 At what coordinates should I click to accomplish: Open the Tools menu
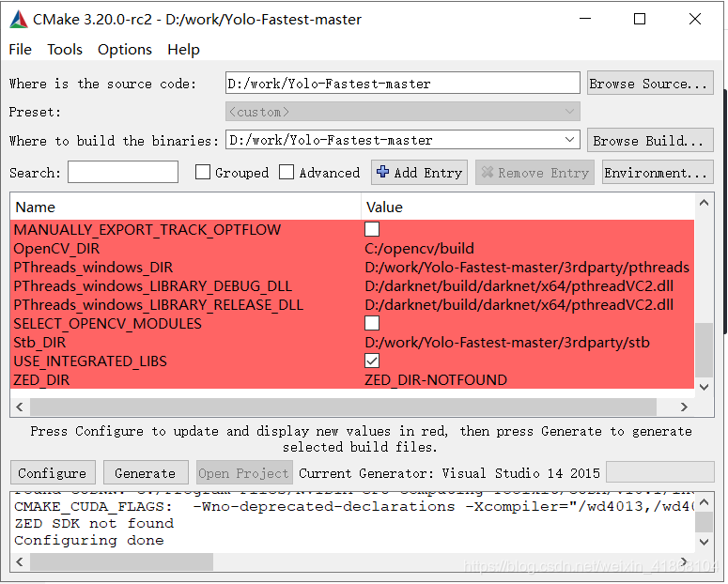(x=65, y=49)
